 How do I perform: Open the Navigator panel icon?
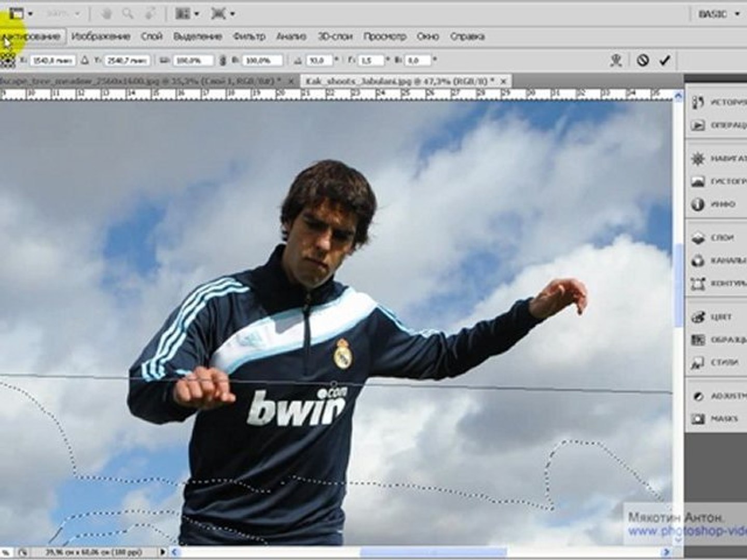click(698, 158)
